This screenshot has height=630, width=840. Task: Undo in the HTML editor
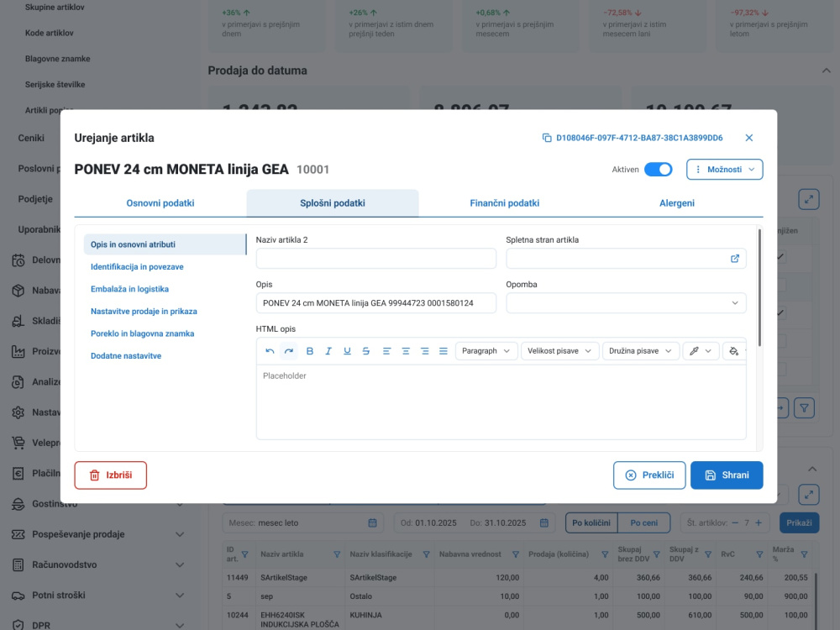(270, 351)
